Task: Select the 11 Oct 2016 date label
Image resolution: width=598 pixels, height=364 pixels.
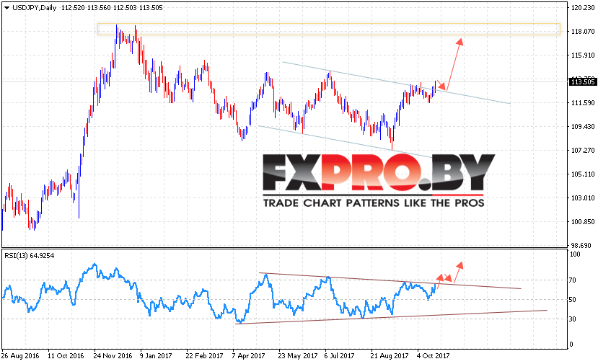Action: 66,356
